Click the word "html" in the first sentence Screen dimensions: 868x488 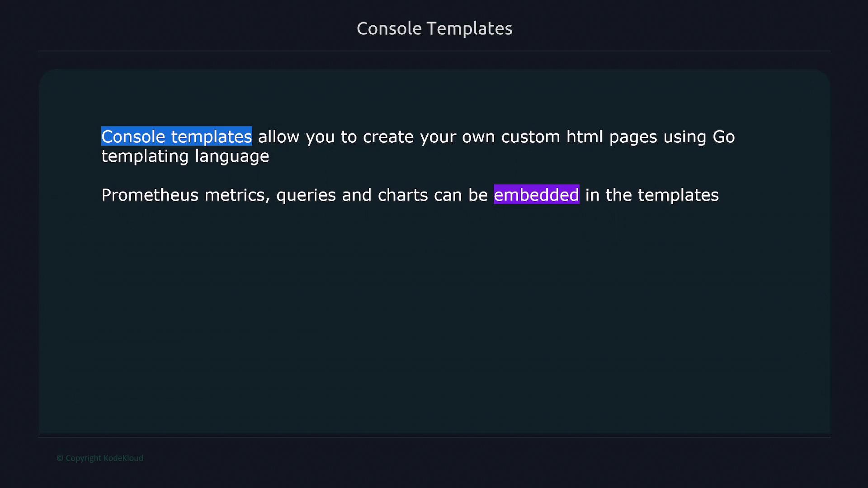pos(585,136)
